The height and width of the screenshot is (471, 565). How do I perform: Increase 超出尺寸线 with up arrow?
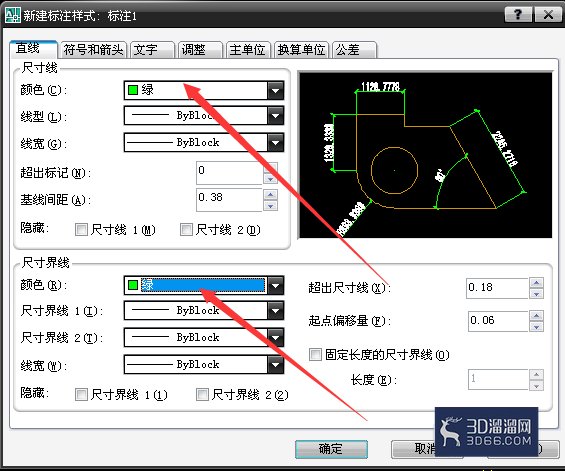pyautogui.click(x=537, y=283)
